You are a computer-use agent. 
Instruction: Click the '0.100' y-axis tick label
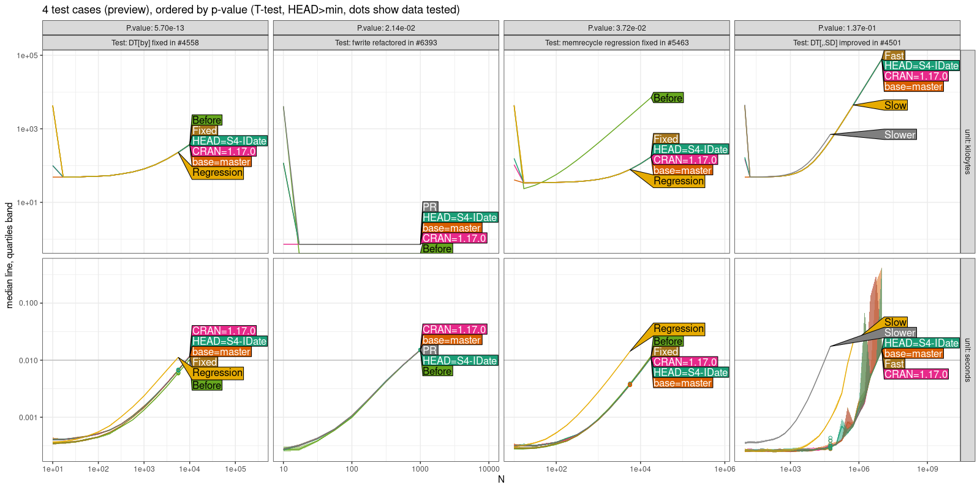[x=29, y=303]
